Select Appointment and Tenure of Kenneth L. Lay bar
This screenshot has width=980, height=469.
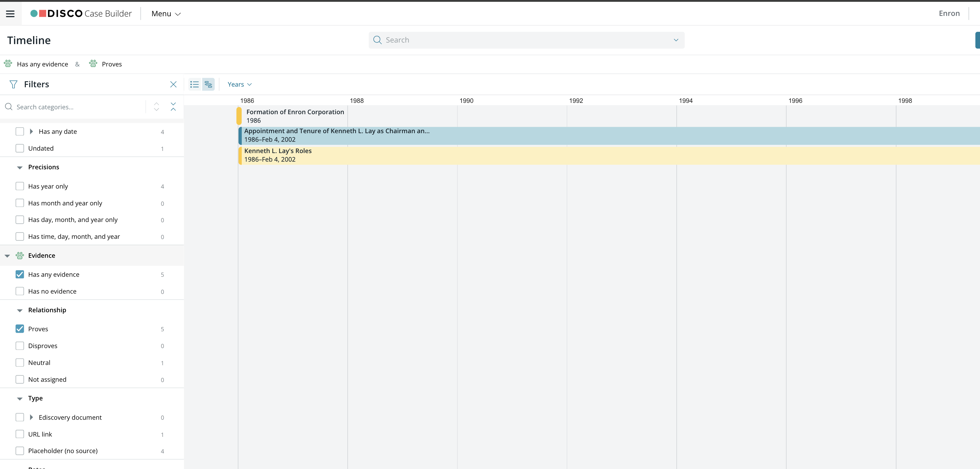tap(609, 136)
